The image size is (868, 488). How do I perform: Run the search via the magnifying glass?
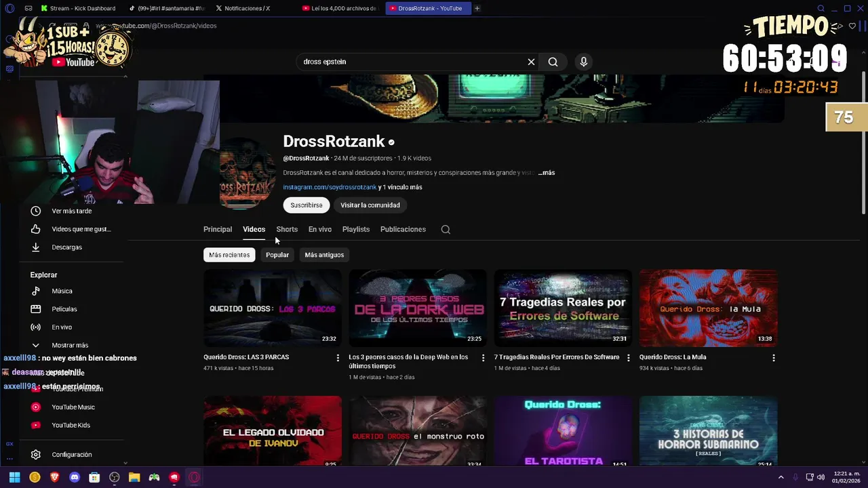point(553,62)
